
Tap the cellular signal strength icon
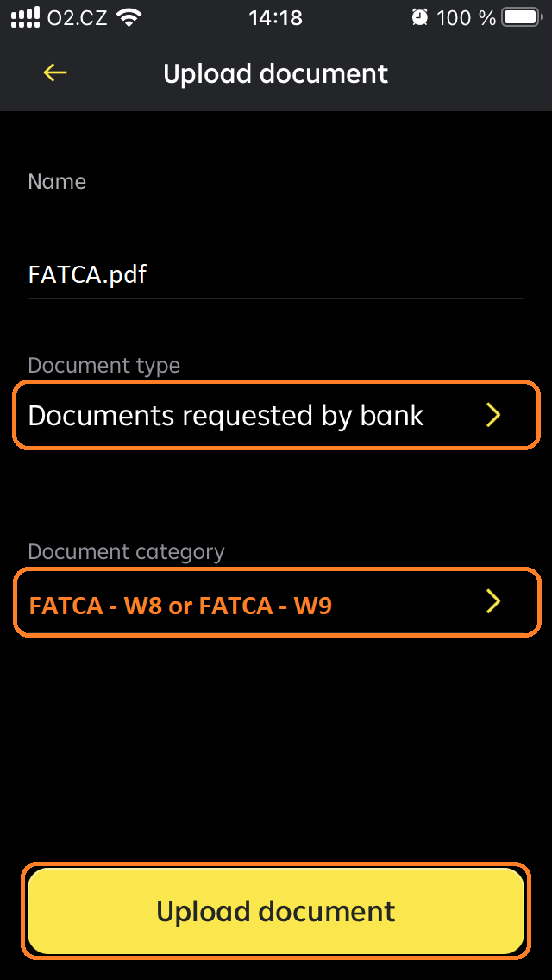25,17
